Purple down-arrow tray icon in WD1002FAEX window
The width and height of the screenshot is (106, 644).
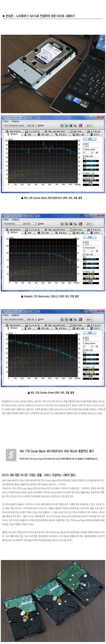80,125
